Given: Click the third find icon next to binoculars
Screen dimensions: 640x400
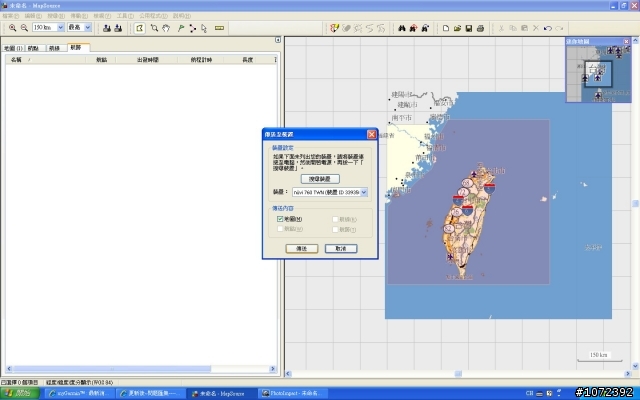Looking at the screenshot, I should (x=425, y=28).
